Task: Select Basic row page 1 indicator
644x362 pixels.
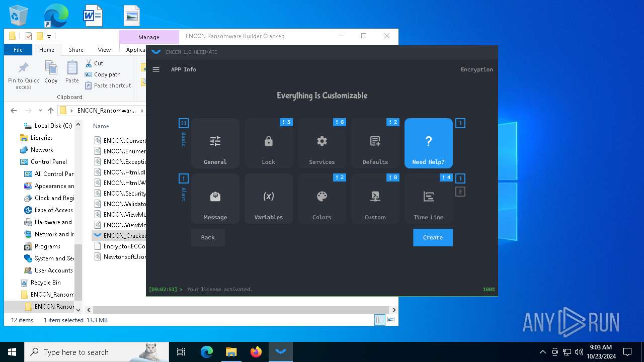Action: [x=460, y=123]
